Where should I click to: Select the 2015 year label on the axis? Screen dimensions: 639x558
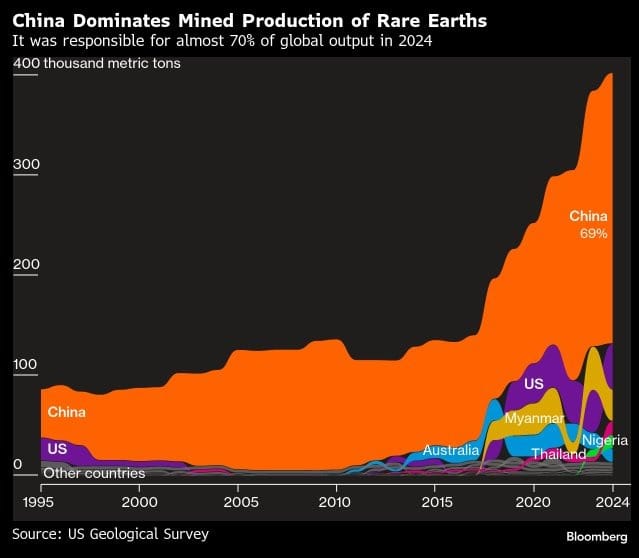click(x=434, y=501)
